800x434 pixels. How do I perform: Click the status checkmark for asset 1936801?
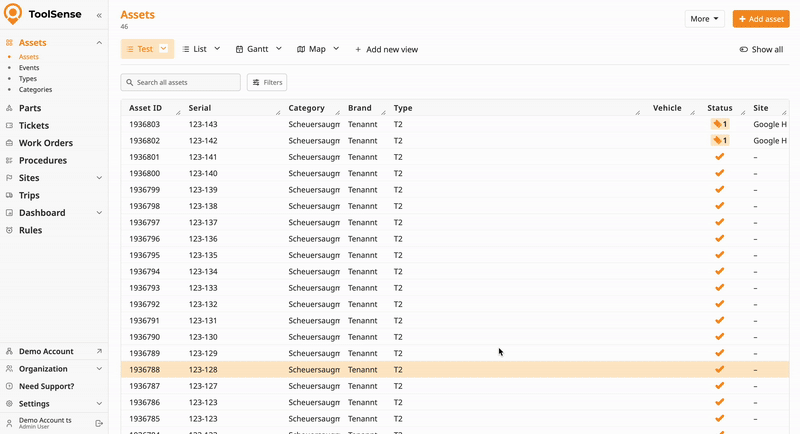[x=719, y=157]
